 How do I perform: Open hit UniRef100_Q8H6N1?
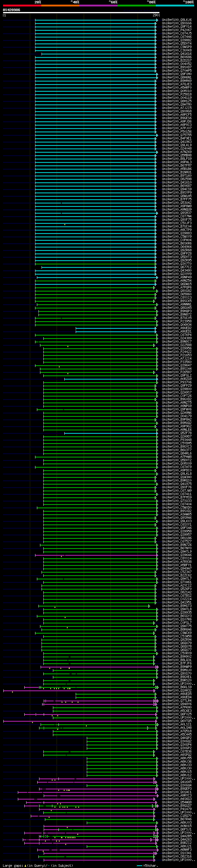[177, 78]
